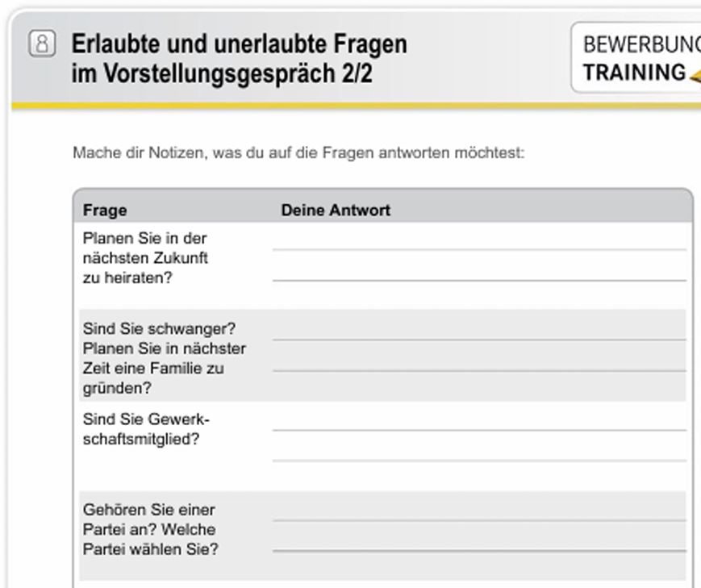Select the 'Gewerkschaftsmitglied' question text
This screenshot has width=701, height=588.
(140, 429)
